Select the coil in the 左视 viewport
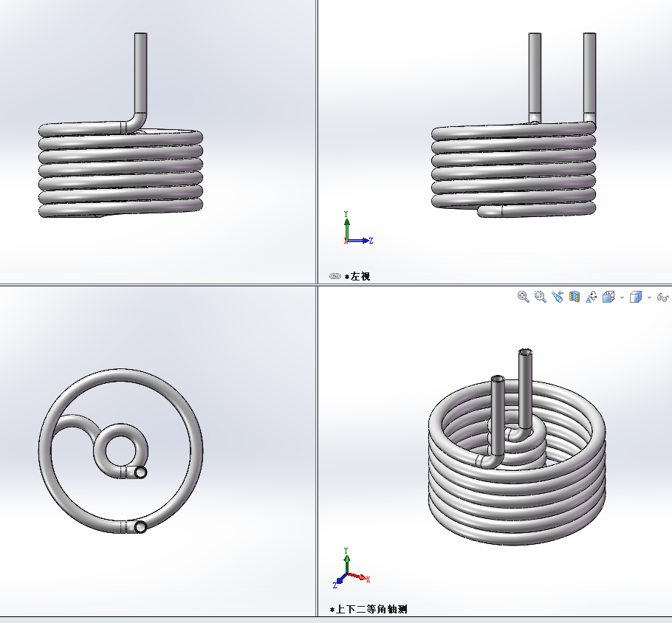 click(513, 169)
